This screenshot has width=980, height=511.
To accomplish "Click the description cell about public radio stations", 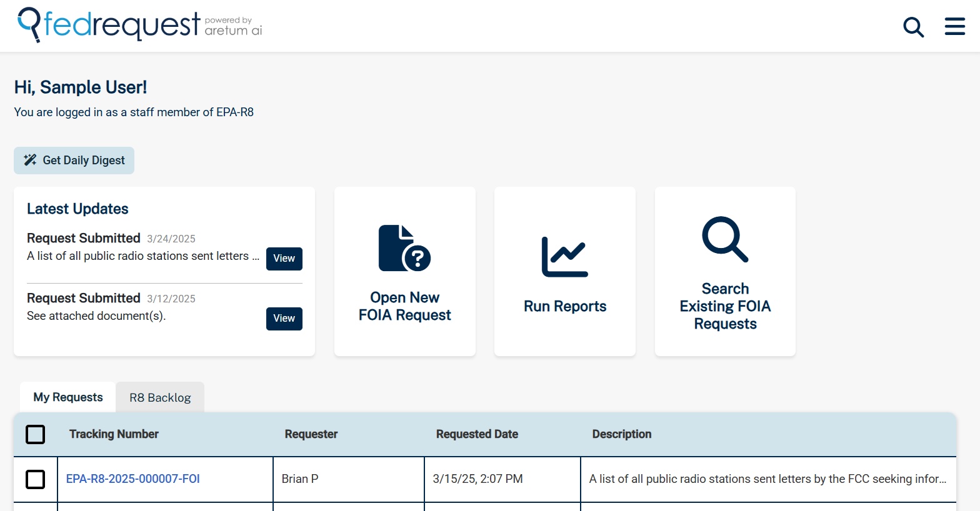I will [x=768, y=479].
